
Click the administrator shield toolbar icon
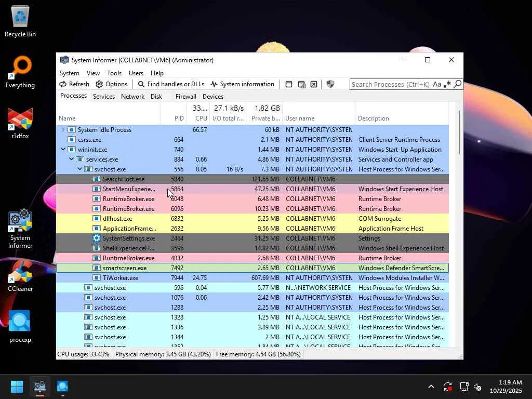330,84
